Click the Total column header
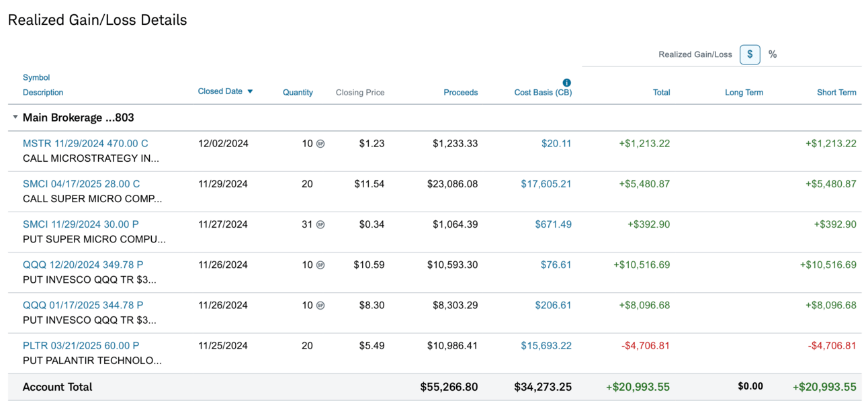The width and height of the screenshot is (868, 405). (x=661, y=93)
